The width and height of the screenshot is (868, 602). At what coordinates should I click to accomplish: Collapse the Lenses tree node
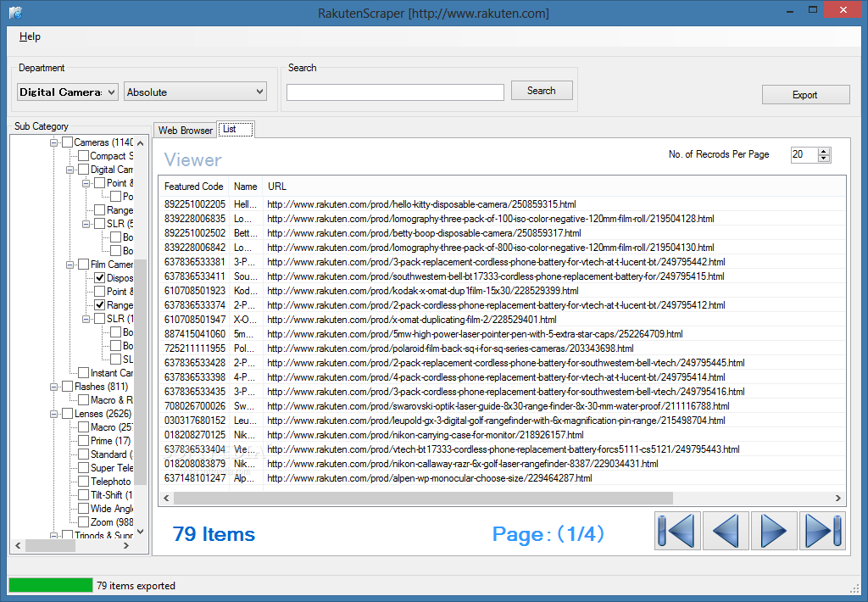(x=53, y=414)
